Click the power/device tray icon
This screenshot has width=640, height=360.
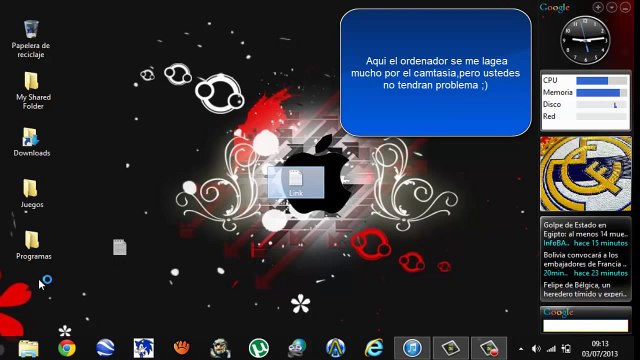tap(566, 349)
